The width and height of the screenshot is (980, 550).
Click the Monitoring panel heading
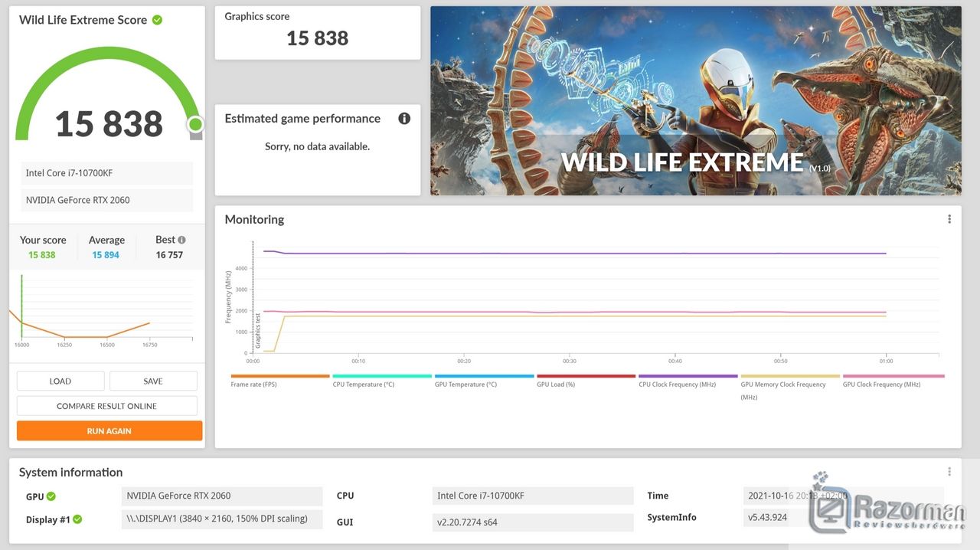click(254, 219)
